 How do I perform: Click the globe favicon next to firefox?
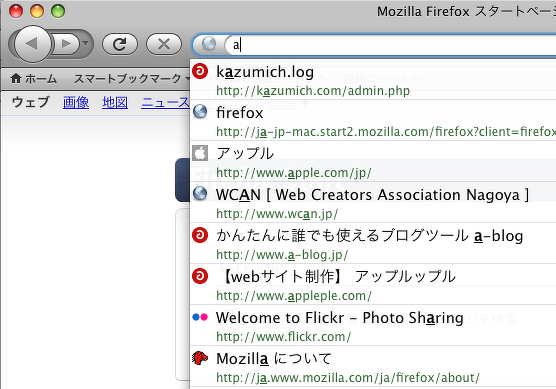(200, 112)
